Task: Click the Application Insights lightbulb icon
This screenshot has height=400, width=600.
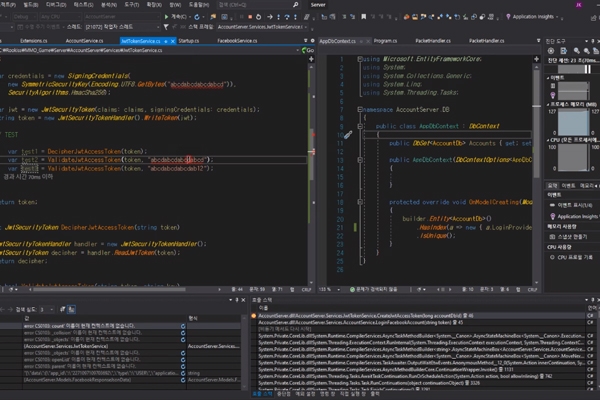Action: click(508, 17)
